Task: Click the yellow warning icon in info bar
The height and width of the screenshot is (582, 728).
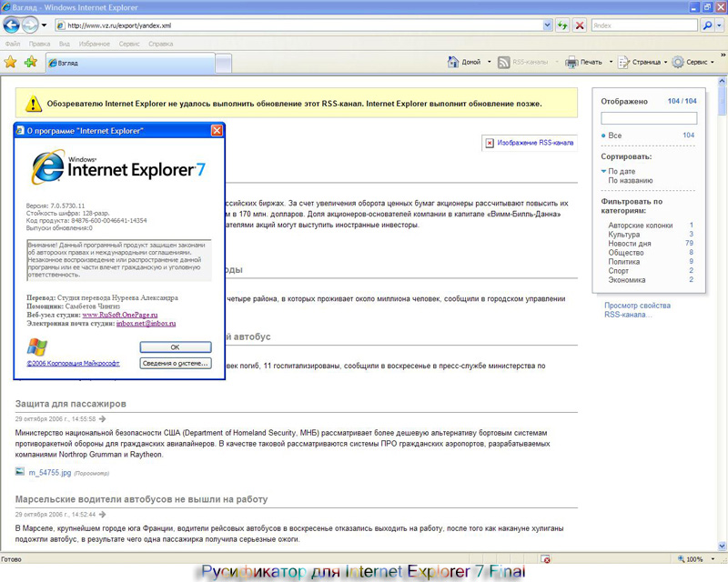Action: coord(33,104)
